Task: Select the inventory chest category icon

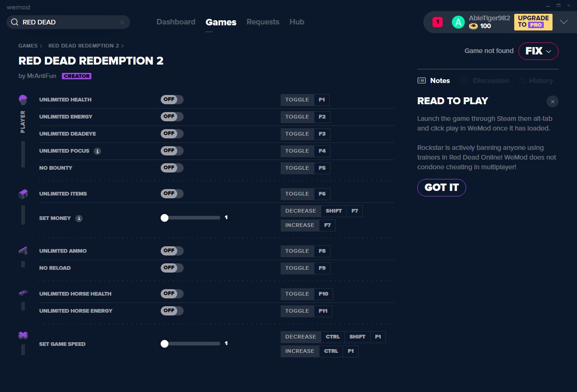Action: click(23, 194)
